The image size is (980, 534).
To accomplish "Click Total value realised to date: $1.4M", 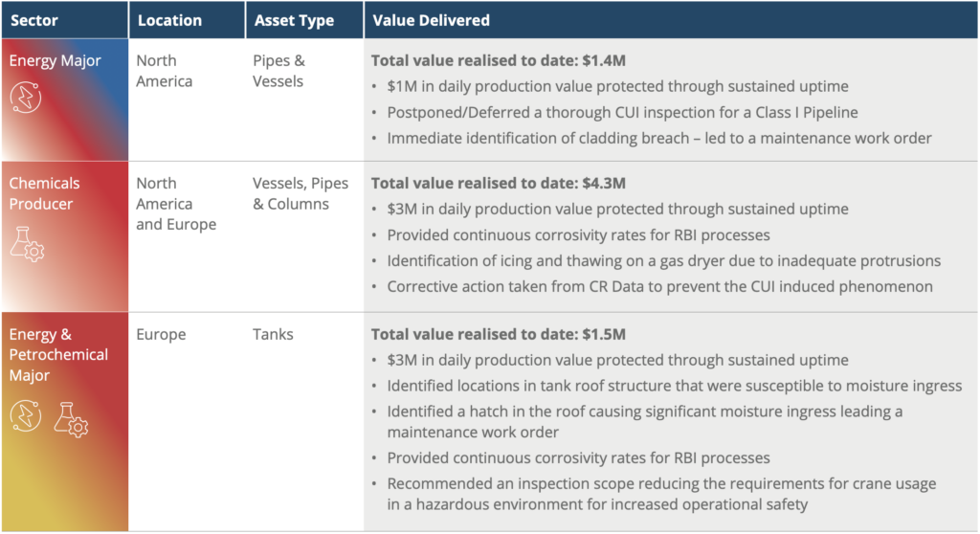I will click(498, 60).
